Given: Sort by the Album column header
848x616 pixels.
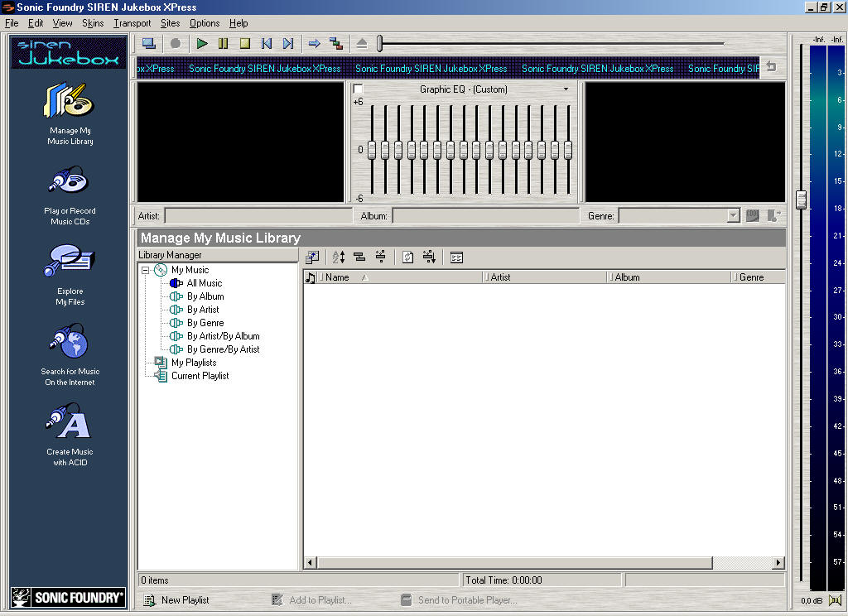Looking at the screenshot, I should [x=669, y=277].
